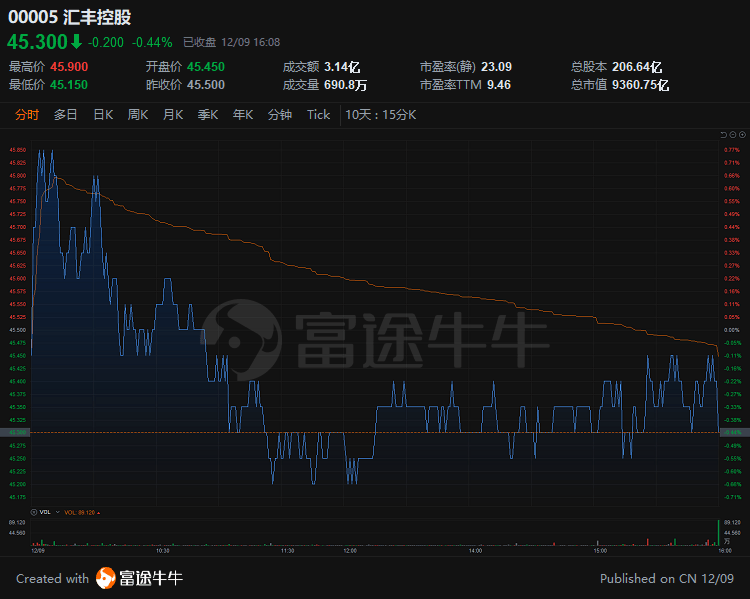Open the 日K daily candlestick tab

click(103, 114)
